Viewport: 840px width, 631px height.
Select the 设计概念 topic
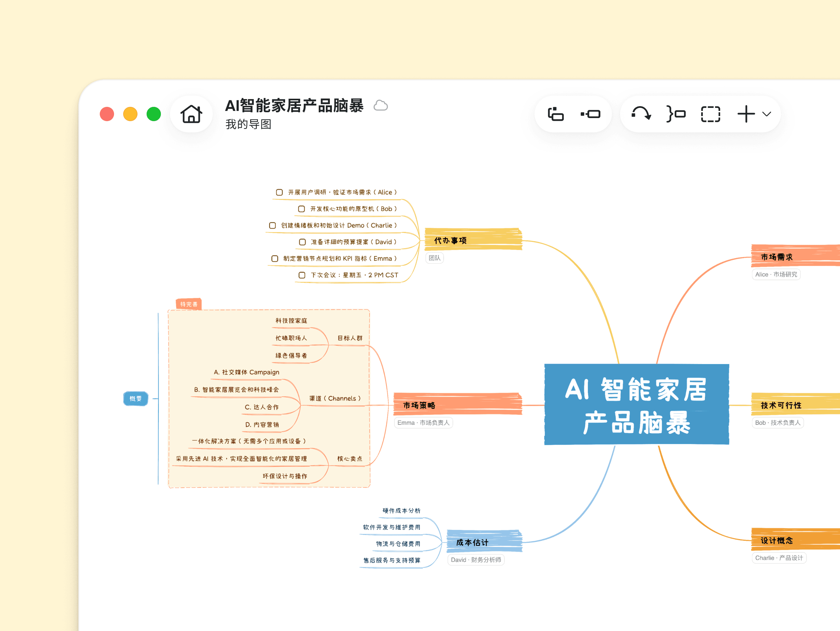pos(796,540)
